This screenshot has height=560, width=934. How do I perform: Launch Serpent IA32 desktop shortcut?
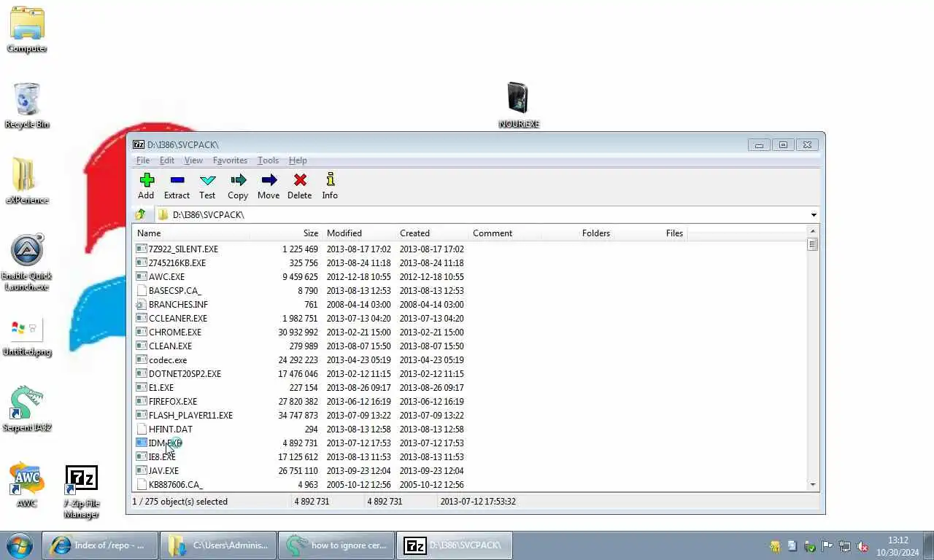click(27, 409)
